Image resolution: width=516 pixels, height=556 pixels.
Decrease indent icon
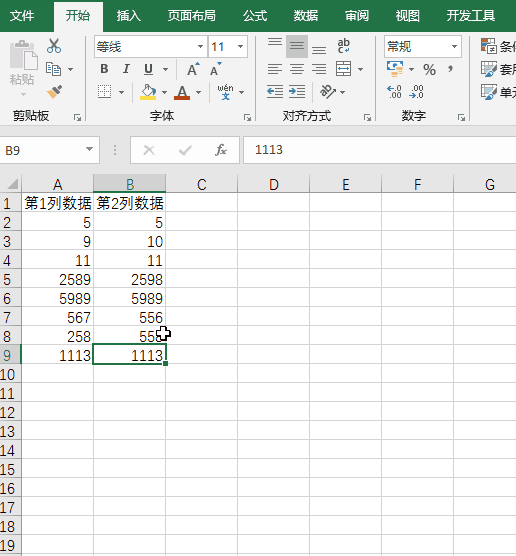[275, 91]
